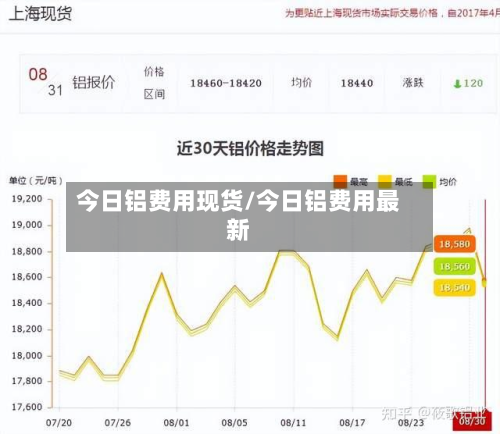Click the 17,600 y-axis value
The image size is (500, 434).
point(27,407)
